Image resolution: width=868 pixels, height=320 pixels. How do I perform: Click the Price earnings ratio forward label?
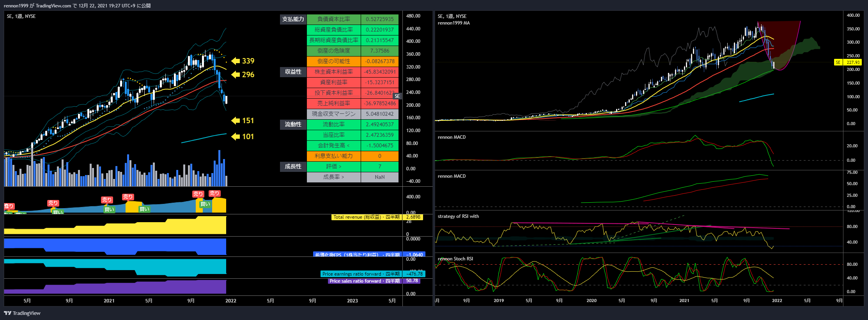(x=361, y=274)
